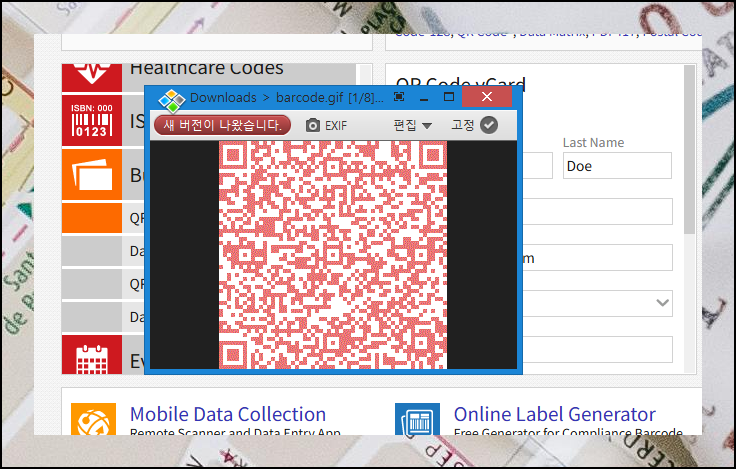Image resolution: width=736 pixels, height=469 pixels.
Task: Expand the dropdown chevron in the vCard form
Action: pyautogui.click(x=662, y=303)
